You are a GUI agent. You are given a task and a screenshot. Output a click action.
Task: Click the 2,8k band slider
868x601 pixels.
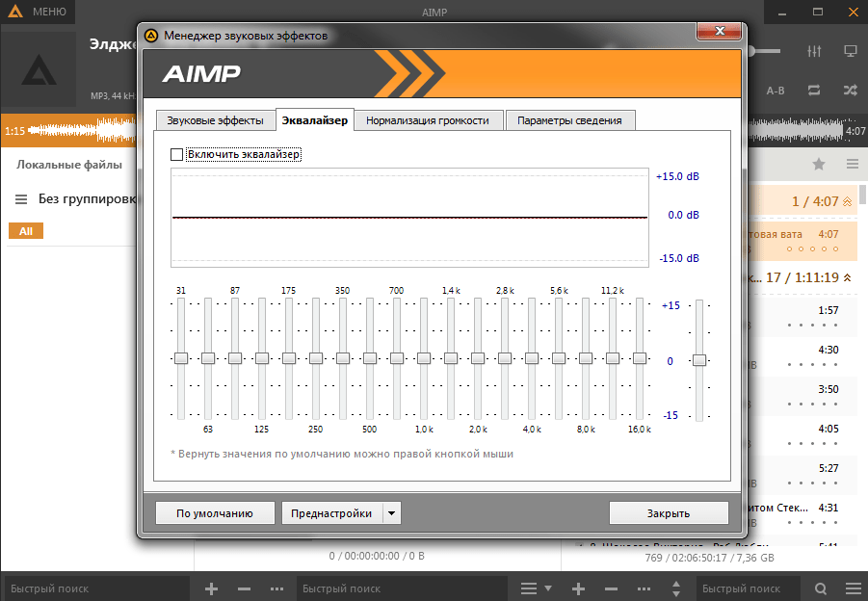pyautogui.click(x=504, y=358)
